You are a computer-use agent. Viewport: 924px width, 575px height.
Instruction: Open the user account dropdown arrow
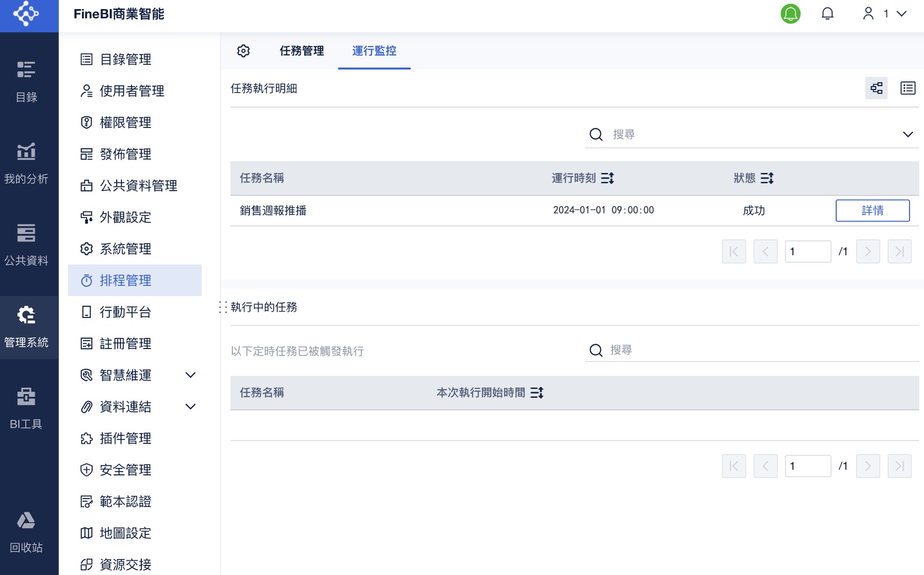[902, 14]
